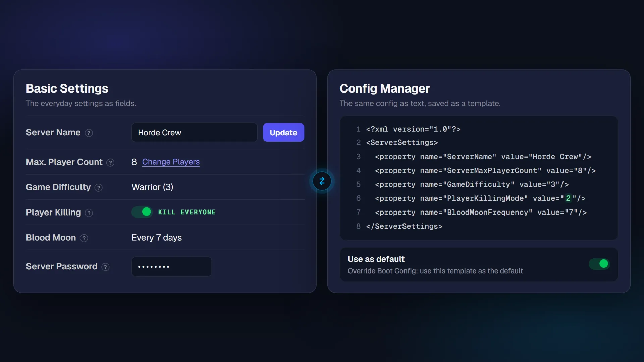Click the Use as default label
This screenshot has width=644, height=362.
coord(376,259)
